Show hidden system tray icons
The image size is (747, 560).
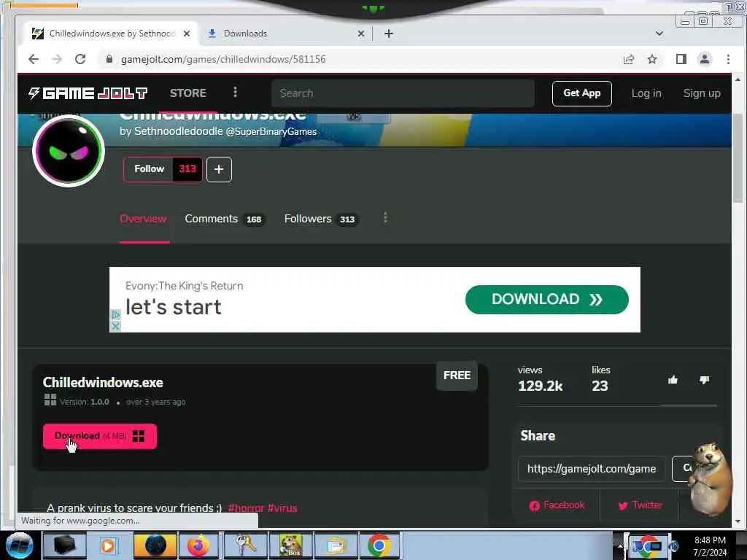click(620, 545)
